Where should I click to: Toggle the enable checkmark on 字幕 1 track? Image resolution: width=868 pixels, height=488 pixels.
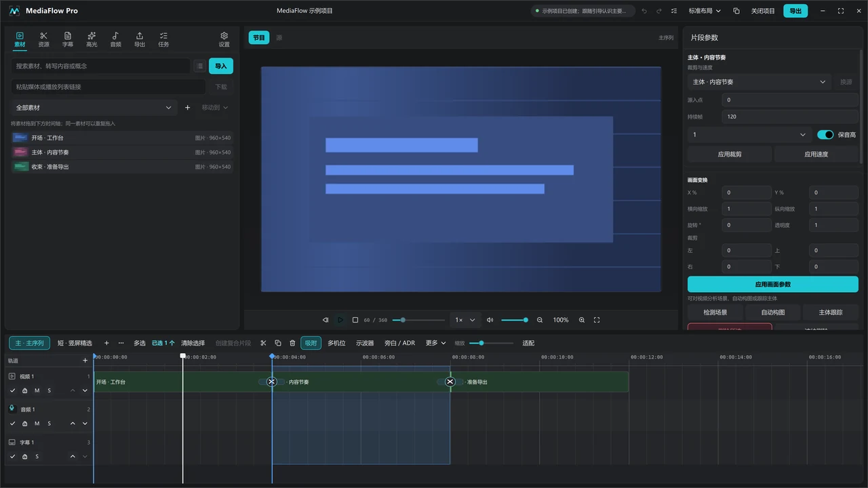click(x=13, y=457)
